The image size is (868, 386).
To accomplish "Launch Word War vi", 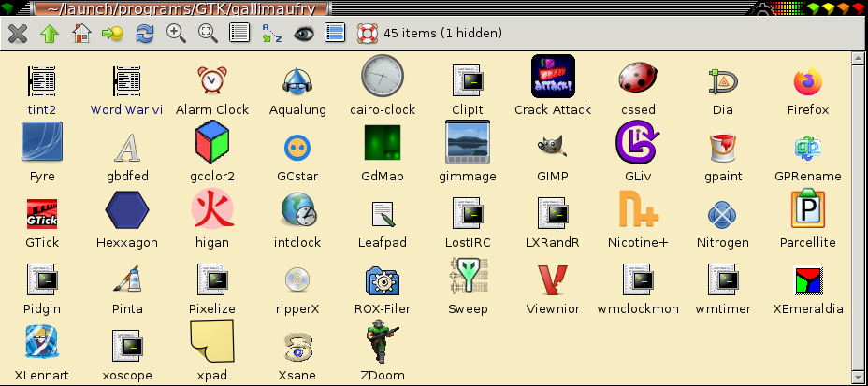I will point(127,82).
